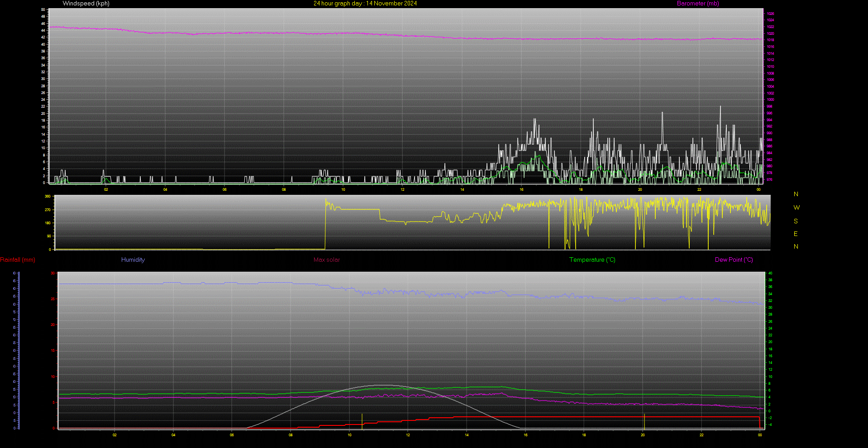
Task: Click the "Barometer (mb)" label
Action: [x=698, y=4]
